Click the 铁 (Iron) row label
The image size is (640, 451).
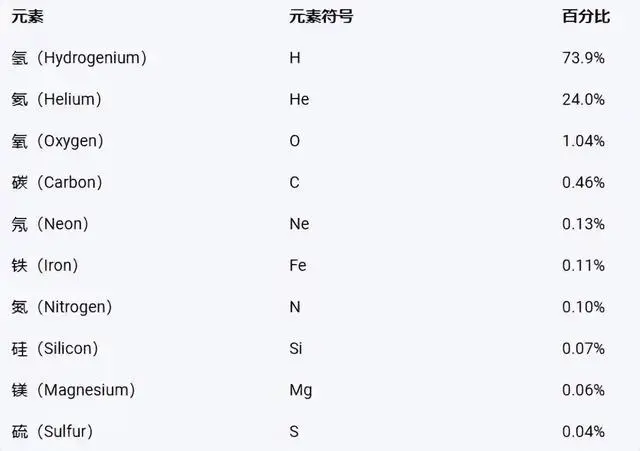(44, 266)
